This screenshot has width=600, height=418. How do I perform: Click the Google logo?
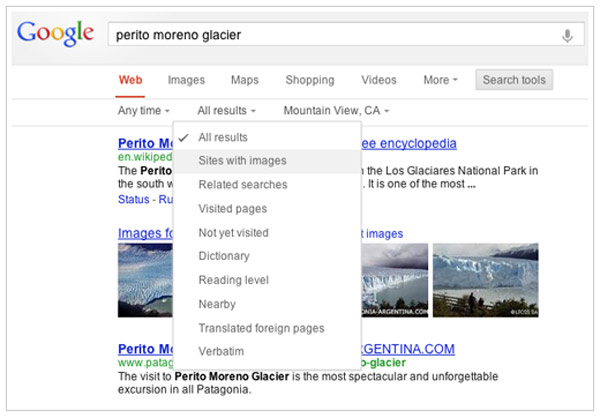(x=55, y=34)
